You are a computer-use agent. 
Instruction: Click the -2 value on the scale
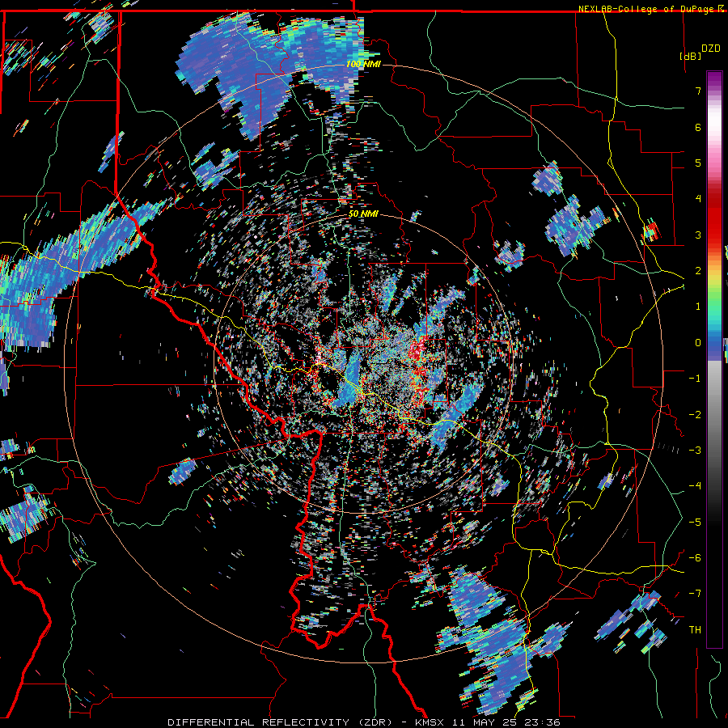[695, 415]
